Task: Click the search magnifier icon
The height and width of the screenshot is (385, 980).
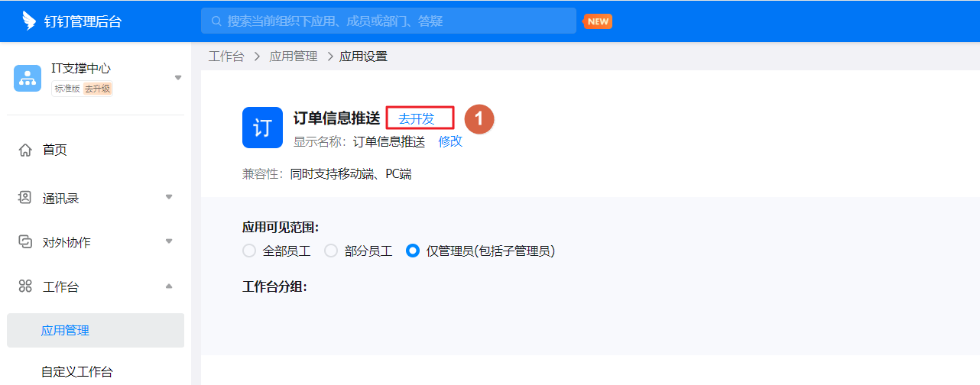Action: (x=216, y=21)
